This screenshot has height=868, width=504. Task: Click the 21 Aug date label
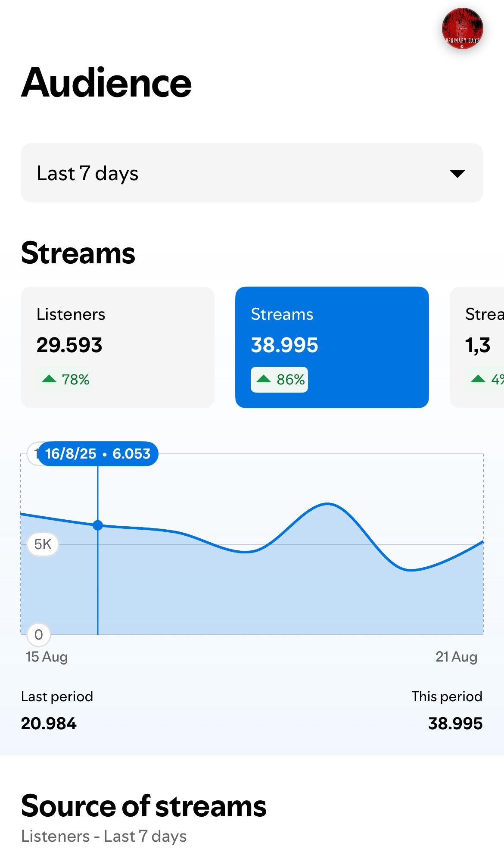tap(456, 657)
